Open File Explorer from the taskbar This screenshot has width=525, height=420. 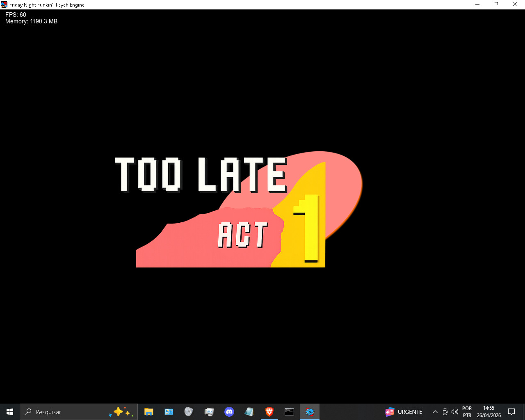point(149,412)
